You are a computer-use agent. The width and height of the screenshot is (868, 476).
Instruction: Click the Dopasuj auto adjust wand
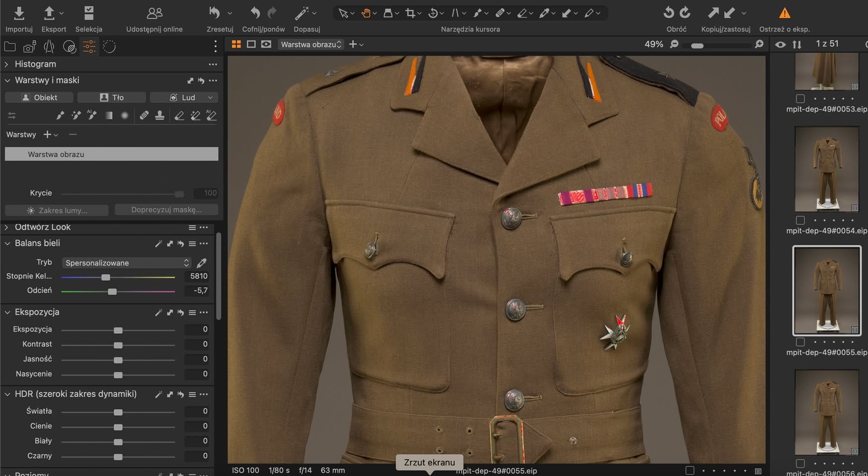302,13
